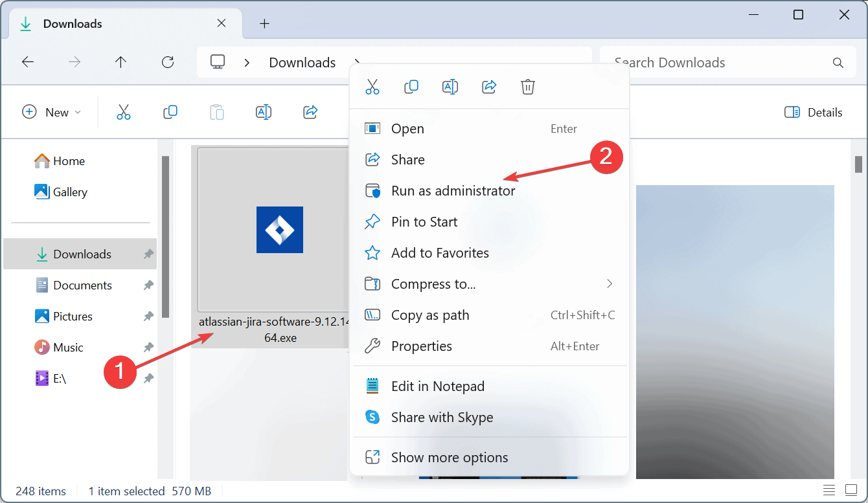The height and width of the screenshot is (503, 868).
Task: Click the pin icon next to E:\
Action: [148, 378]
